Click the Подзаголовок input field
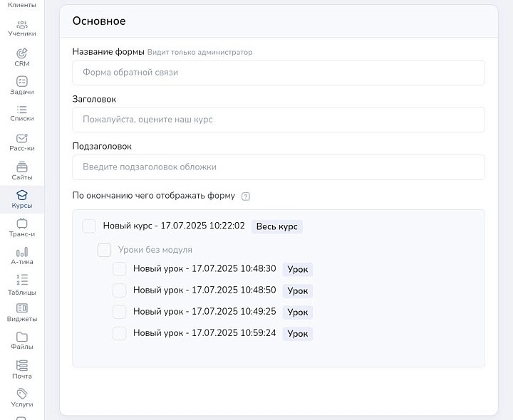513x420 pixels. point(278,167)
